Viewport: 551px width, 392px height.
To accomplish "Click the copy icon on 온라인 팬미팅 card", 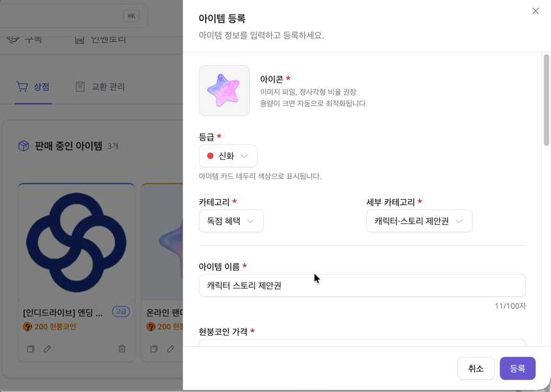I will [x=153, y=349].
